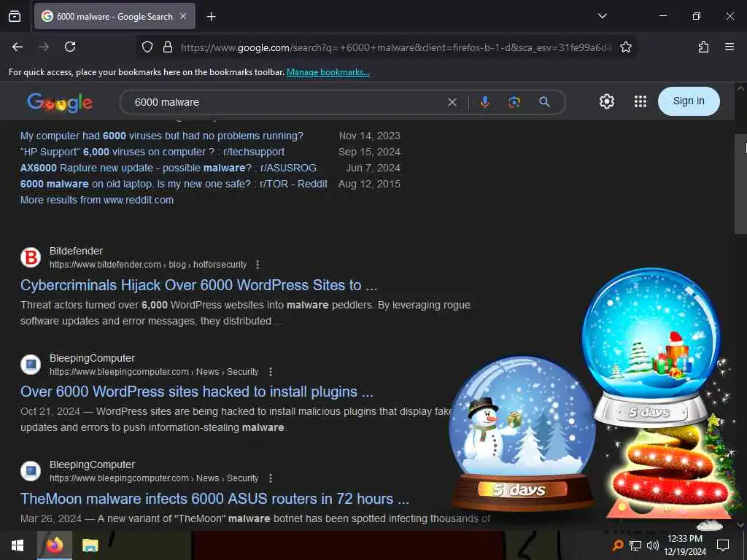Open 'HP Support 6,000 viruses' Reddit link
Image resolution: width=747 pixels, height=560 pixels.
pos(152,152)
